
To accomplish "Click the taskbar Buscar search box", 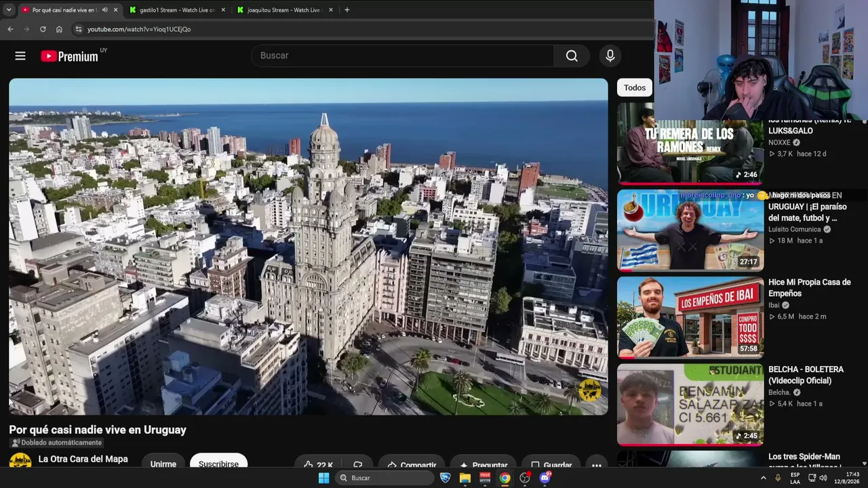I will 384,478.
